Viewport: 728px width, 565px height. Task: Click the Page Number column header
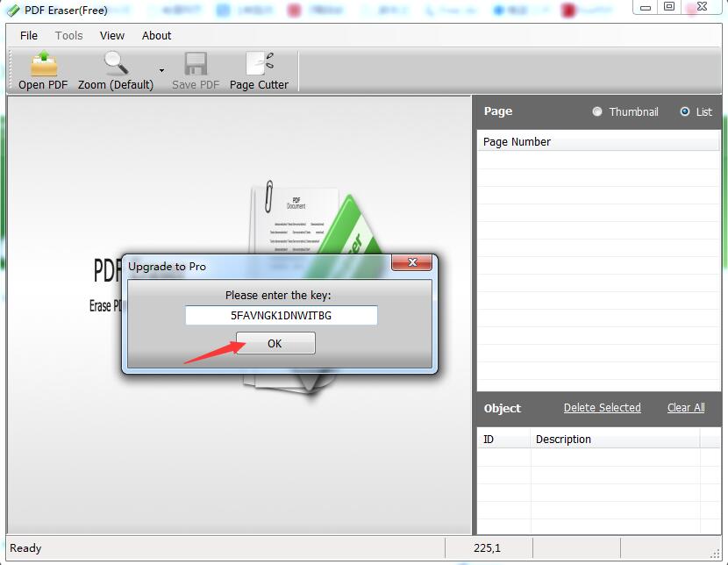click(598, 141)
